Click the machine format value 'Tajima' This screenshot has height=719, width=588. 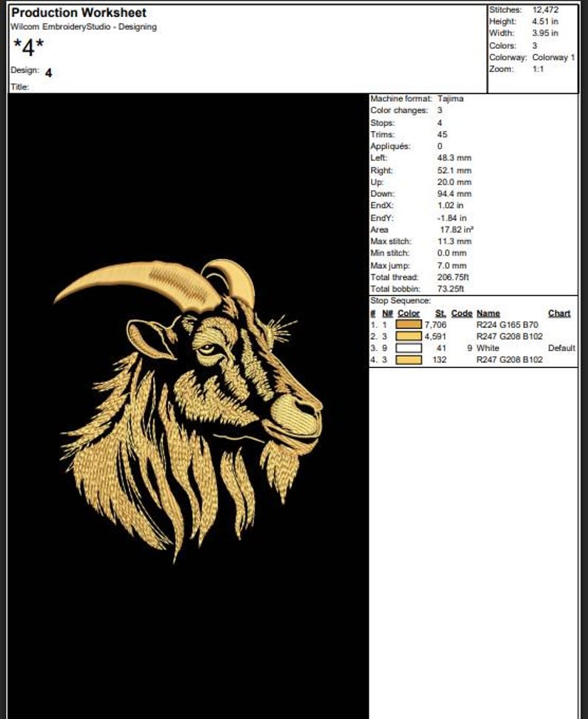pos(450,98)
